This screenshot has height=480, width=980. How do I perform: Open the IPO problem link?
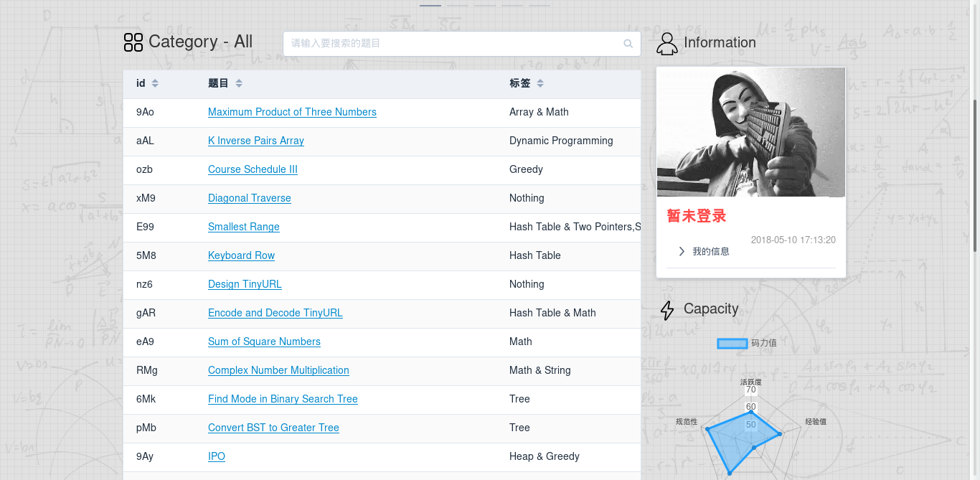point(217,456)
